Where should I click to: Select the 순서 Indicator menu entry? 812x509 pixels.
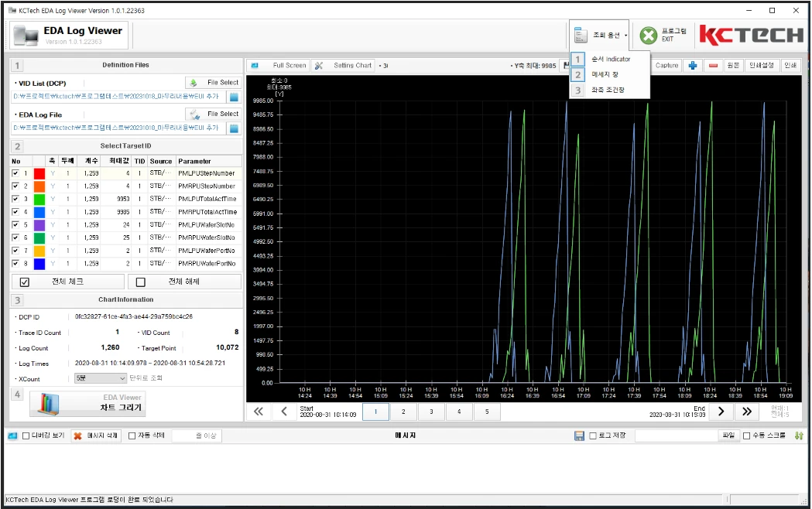tap(610, 59)
